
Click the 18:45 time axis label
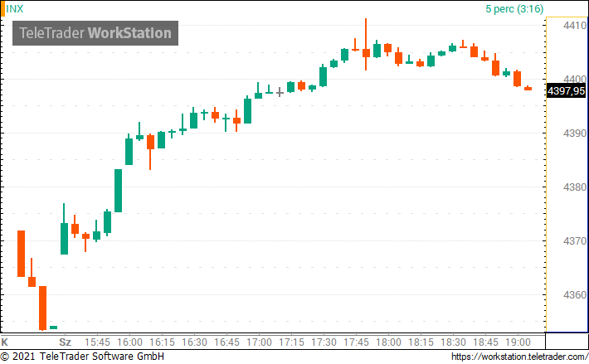tap(485, 342)
